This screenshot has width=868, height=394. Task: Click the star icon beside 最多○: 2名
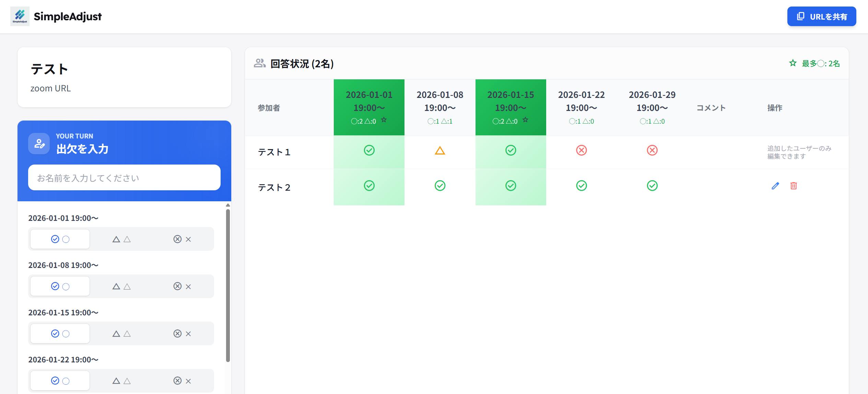coord(793,63)
